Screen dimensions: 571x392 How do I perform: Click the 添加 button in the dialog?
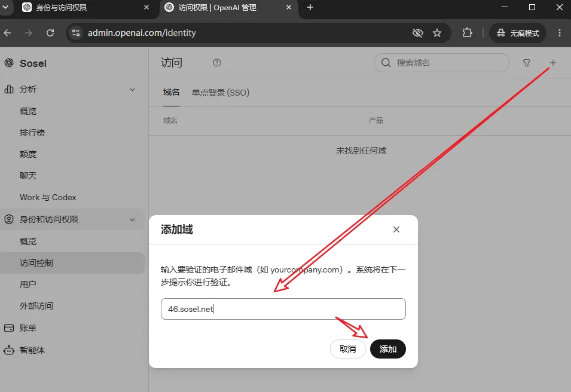point(388,349)
